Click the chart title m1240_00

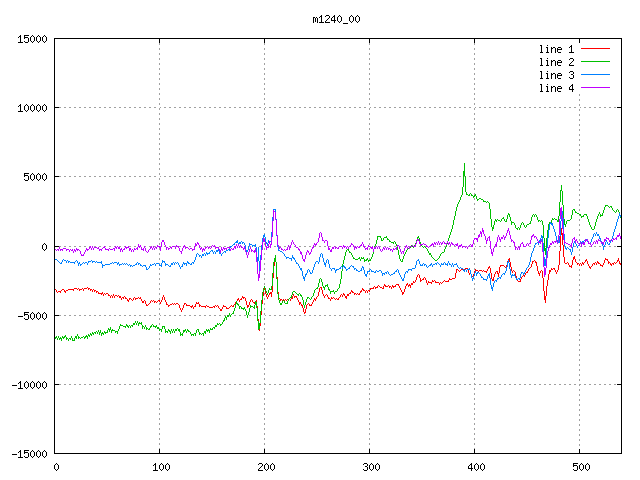pyautogui.click(x=336, y=19)
